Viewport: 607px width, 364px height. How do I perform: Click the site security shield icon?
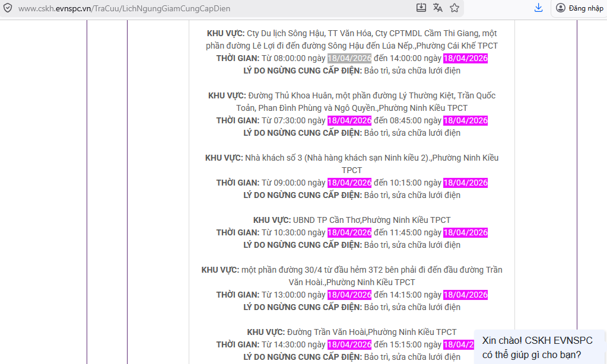8,8
